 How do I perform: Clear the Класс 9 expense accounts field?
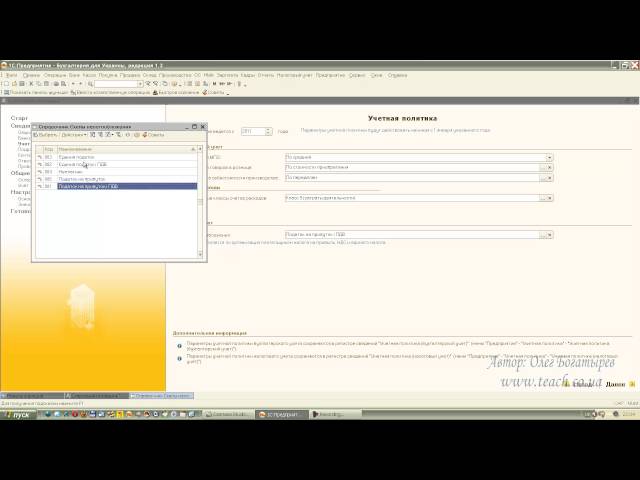click(x=550, y=198)
